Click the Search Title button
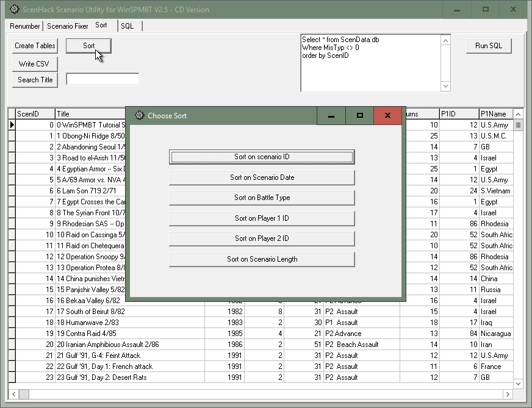 coord(35,80)
